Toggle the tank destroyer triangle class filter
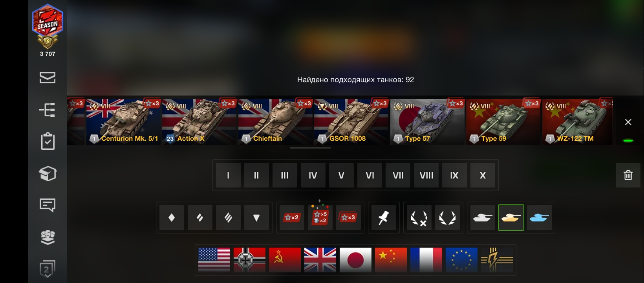The height and width of the screenshot is (283, 644). click(x=256, y=217)
